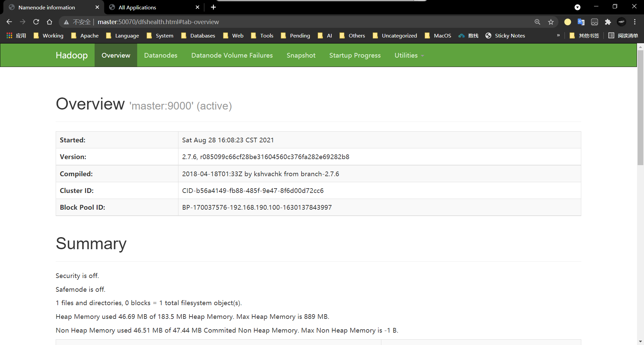644x345 pixels.
Task: Close the Namenode information tab
Action: (97, 7)
